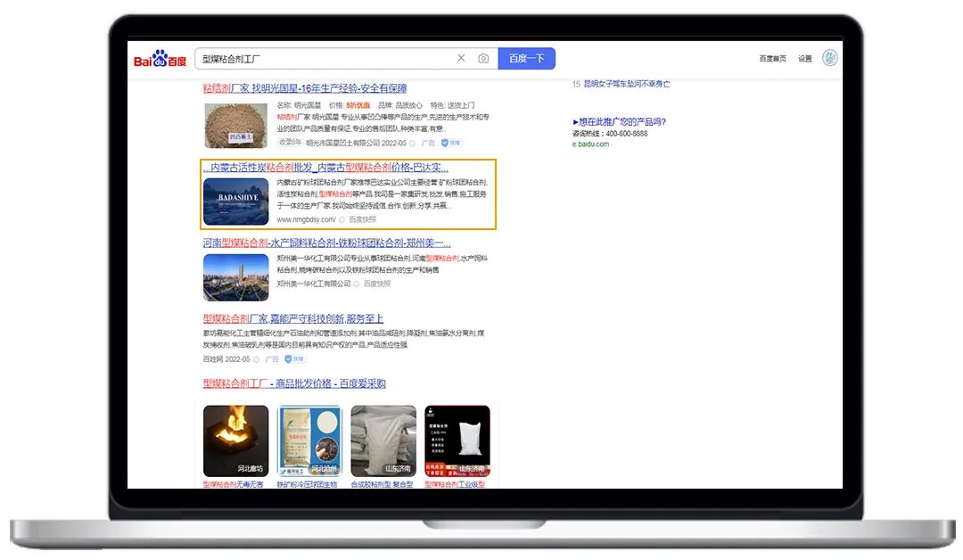Open product caption 铁矿粉冷压球团生物
This screenshot has width=963, height=560.
[x=307, y=484]
